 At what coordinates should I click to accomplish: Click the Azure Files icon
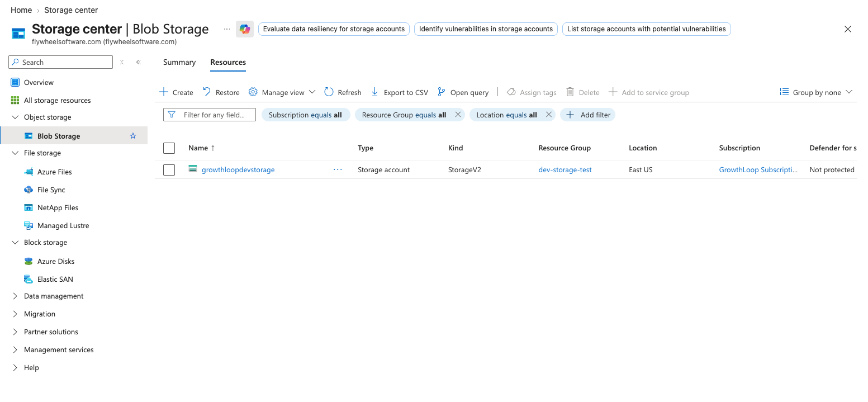(29, 172)
